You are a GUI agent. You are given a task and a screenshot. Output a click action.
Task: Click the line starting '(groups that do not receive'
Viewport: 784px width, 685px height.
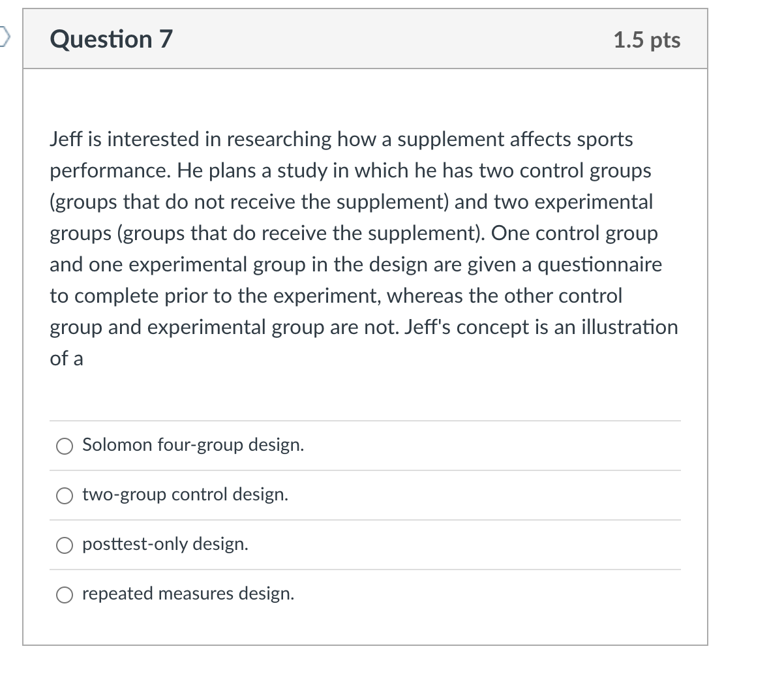[351, 202]
